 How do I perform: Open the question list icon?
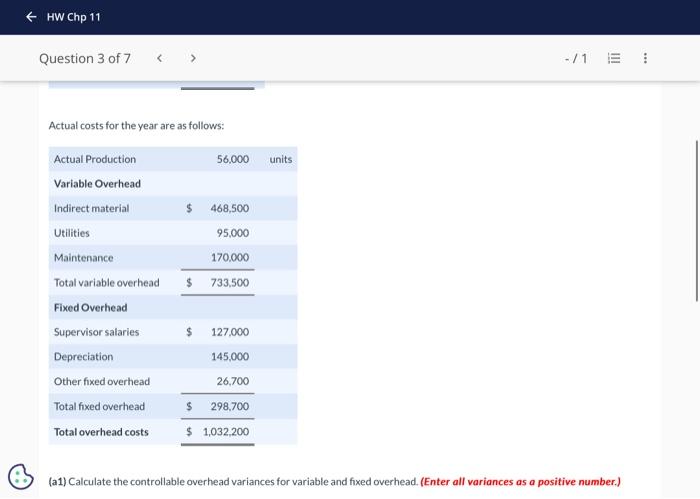click(x=614, y=58)
